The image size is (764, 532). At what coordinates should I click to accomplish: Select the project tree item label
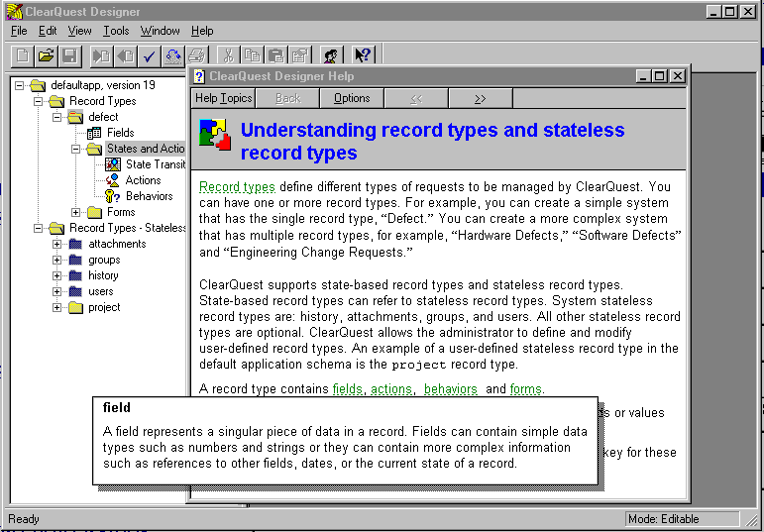point(104,308)
